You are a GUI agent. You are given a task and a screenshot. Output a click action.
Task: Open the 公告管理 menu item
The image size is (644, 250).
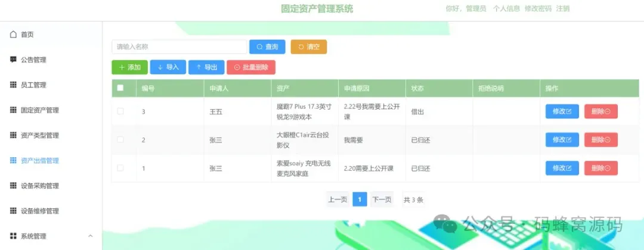click(51, 60)
